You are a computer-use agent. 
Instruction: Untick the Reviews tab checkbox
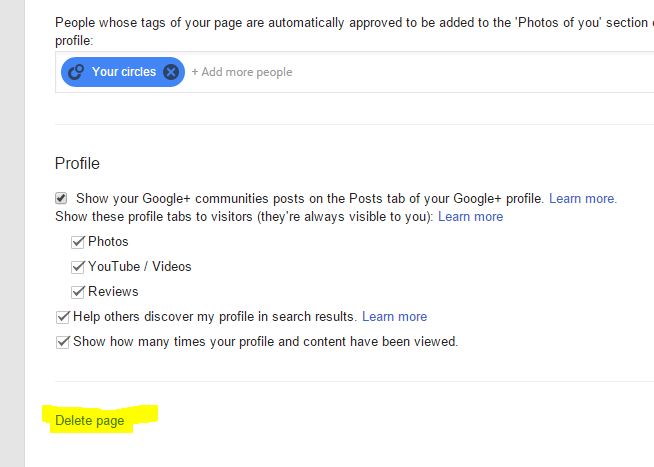tap(78, 292)
